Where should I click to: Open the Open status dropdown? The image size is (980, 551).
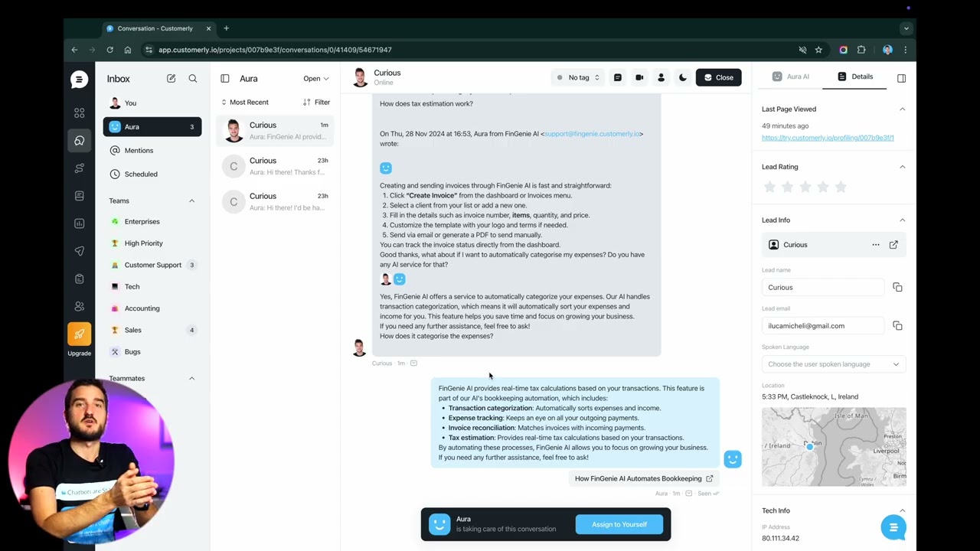[315, 79]
